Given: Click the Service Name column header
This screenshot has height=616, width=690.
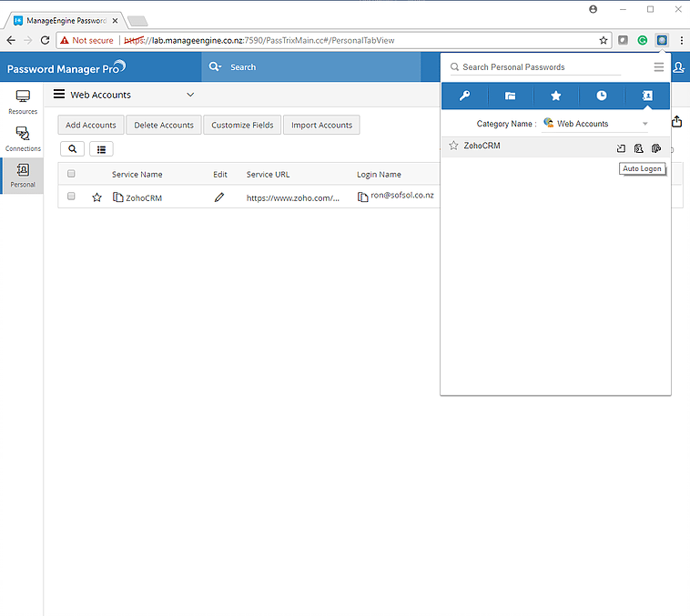Looking at the screenshot, I should 137,174.
